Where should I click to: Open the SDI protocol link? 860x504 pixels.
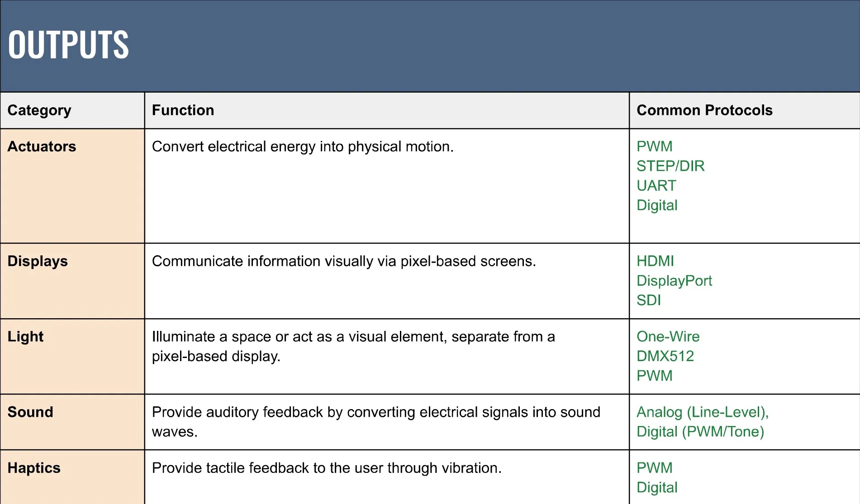(x=648, y=300)
